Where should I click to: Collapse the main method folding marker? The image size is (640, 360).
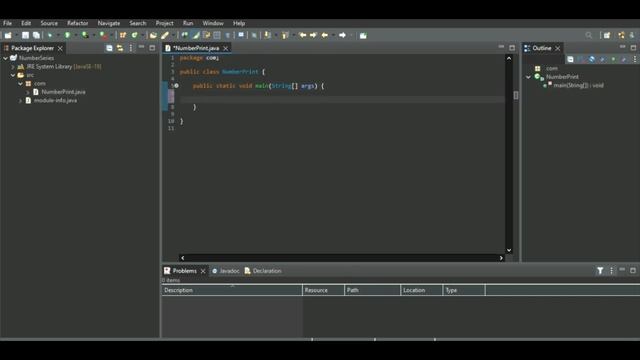177,86
